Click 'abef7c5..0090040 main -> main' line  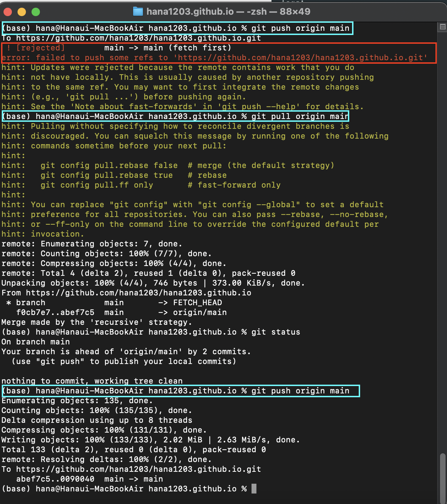pyautogui.click(x=90, y=479)
